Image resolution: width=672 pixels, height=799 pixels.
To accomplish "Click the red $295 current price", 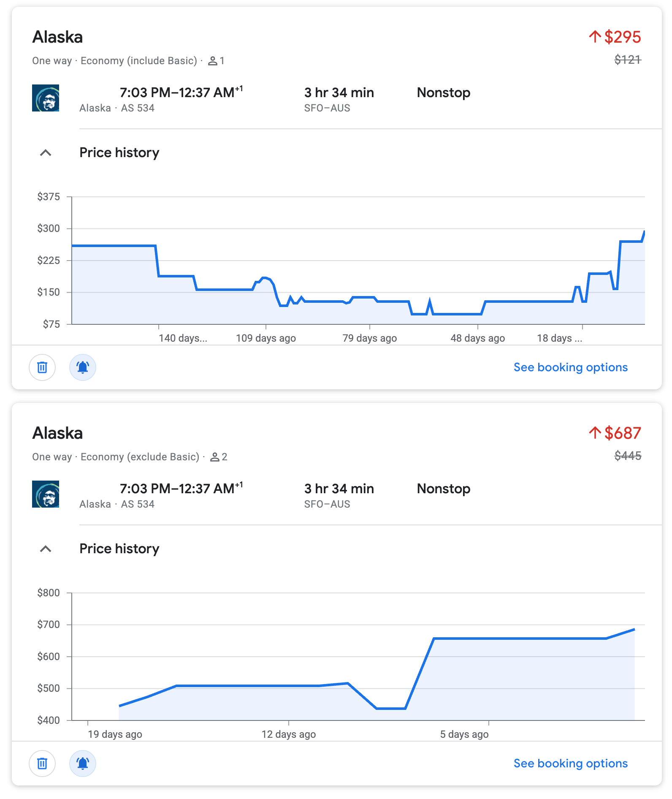I will click(x=623, y=37).
